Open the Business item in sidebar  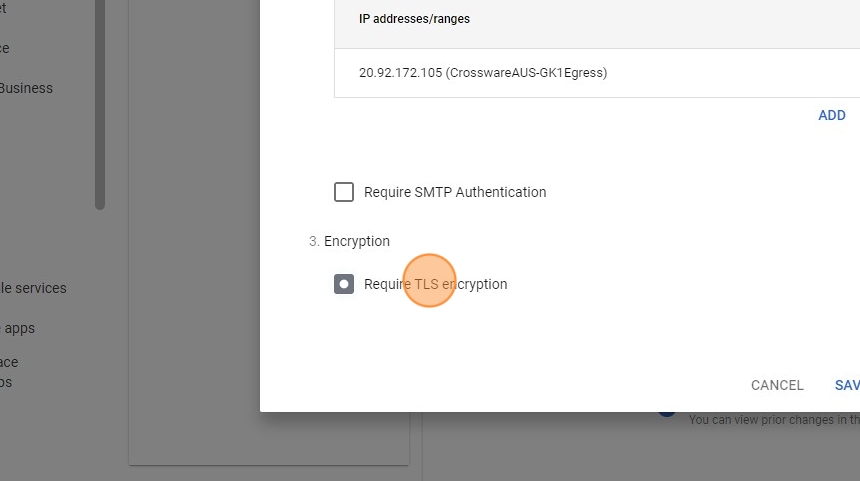26,88
